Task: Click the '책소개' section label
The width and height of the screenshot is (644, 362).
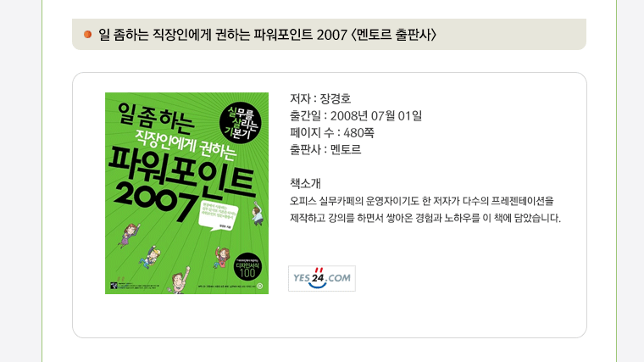Action: pyautogui.click(x=305, y=183)
